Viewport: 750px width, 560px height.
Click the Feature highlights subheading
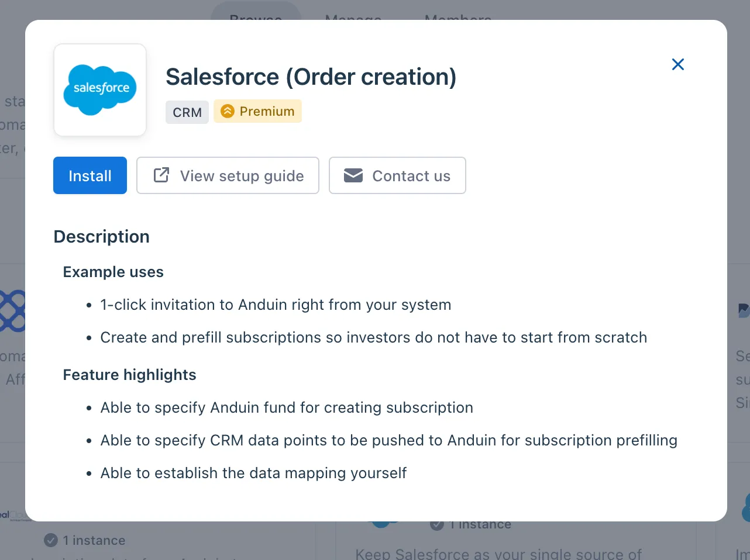(130, 375)
